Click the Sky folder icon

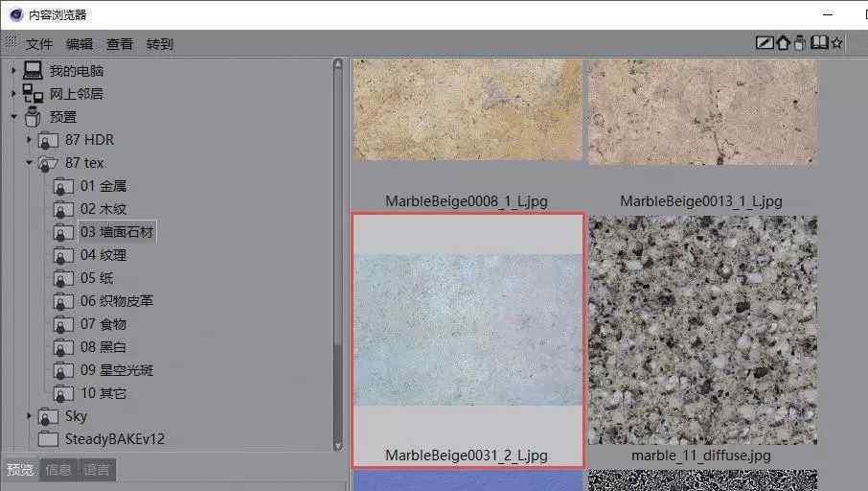[48, 417]
